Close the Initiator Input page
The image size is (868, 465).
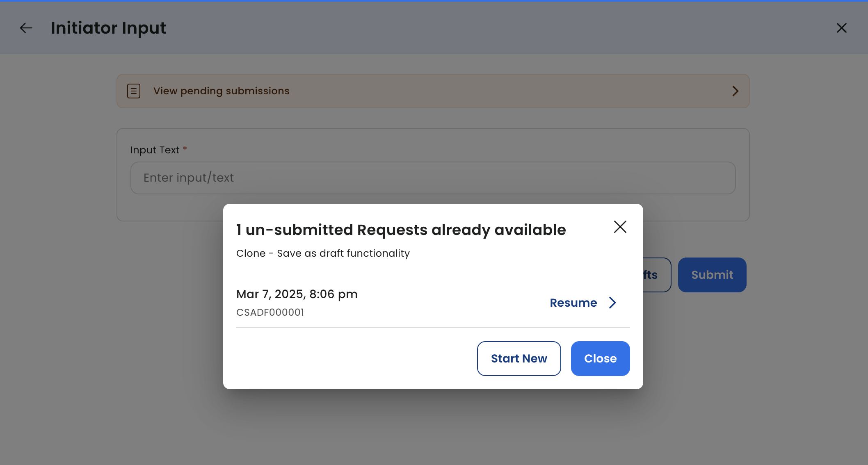click(x=841, y=28)
